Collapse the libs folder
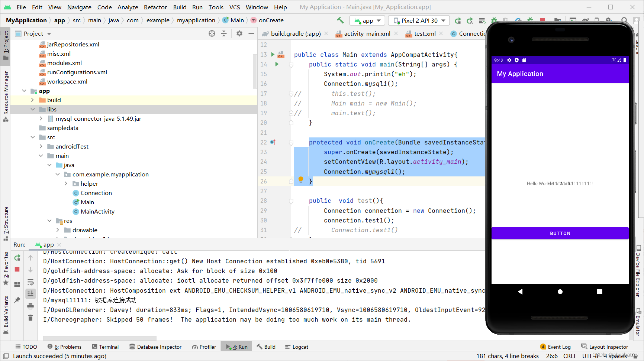 [32, 110]
